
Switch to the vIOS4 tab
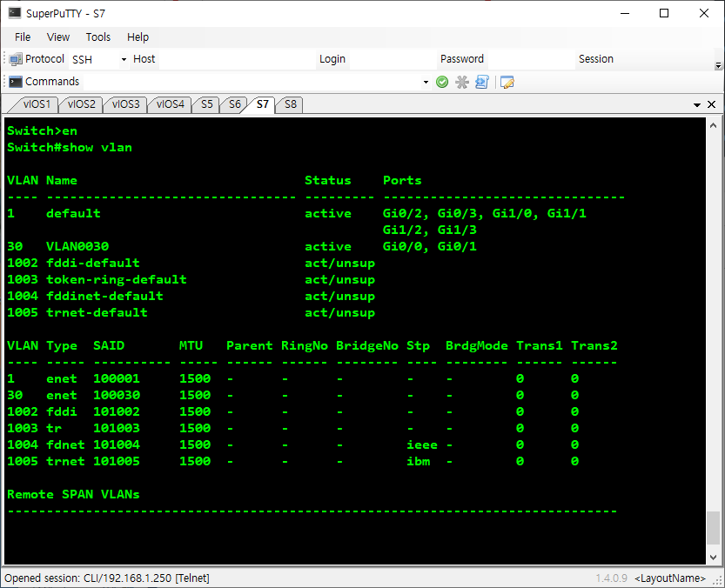[170, 104]
